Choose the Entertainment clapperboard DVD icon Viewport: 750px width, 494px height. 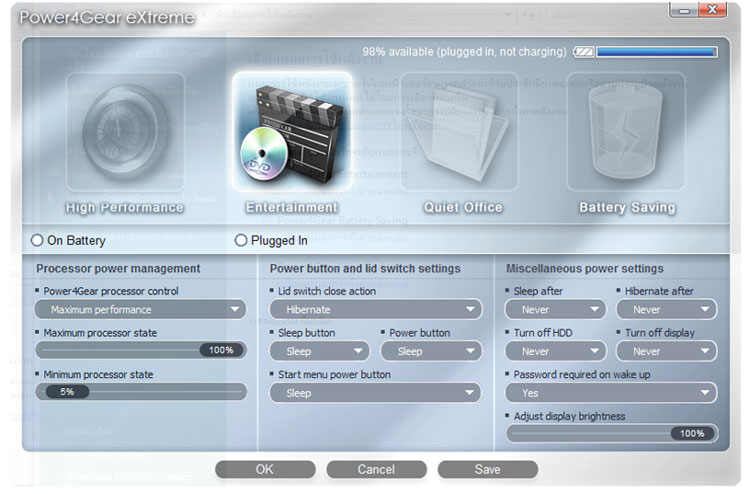[x=292, y=132]
